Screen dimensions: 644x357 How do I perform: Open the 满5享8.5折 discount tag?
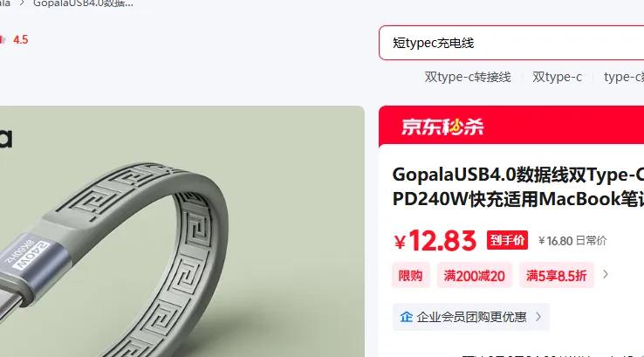[557, 275]
